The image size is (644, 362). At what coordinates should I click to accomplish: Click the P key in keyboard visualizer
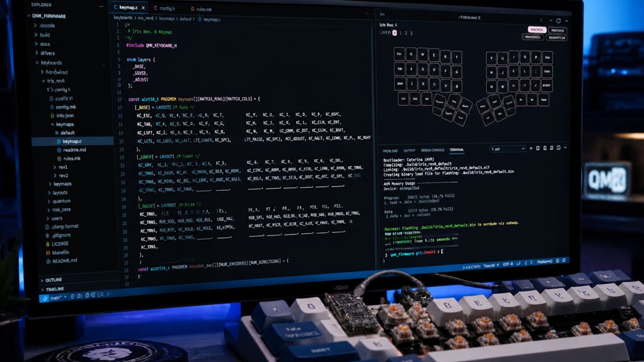tap(536, 57)
